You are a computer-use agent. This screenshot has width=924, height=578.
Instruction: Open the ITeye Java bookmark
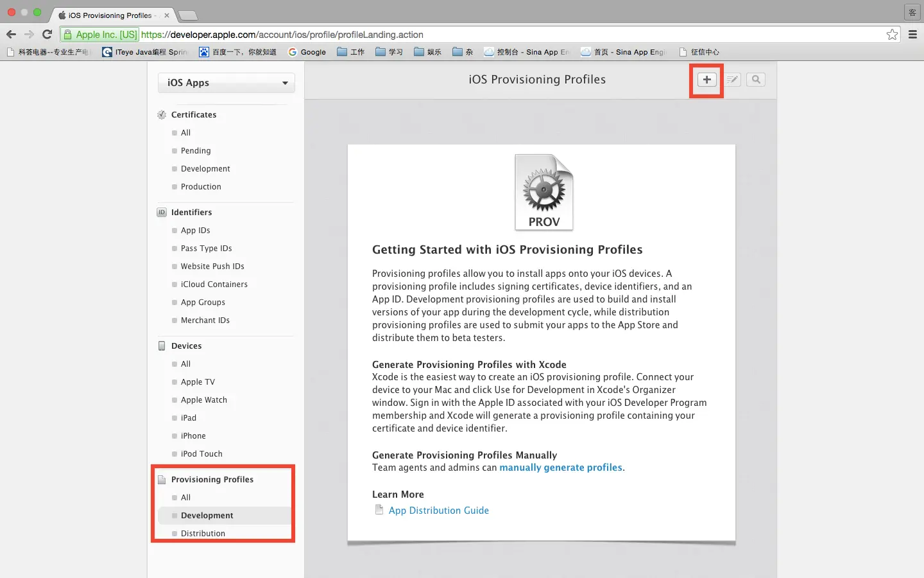145,52
